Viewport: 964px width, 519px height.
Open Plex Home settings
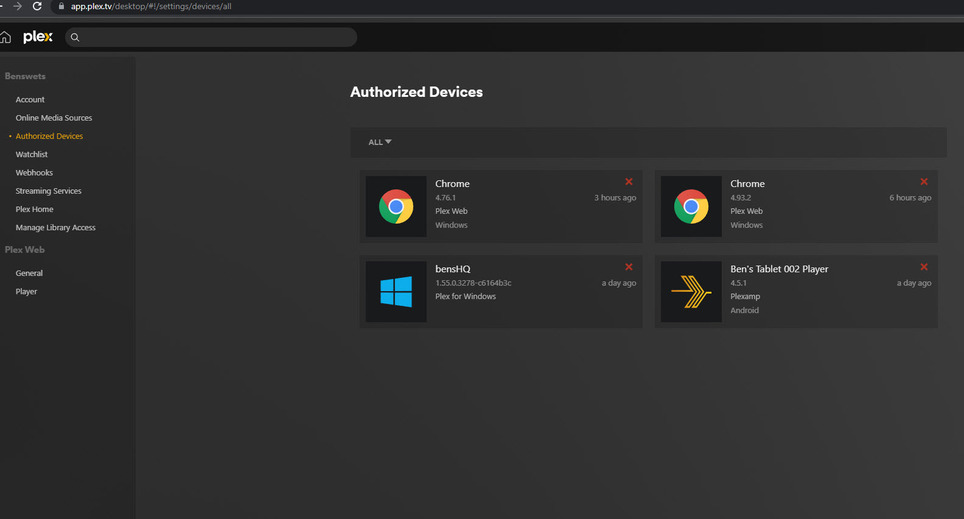pos(34,209)
